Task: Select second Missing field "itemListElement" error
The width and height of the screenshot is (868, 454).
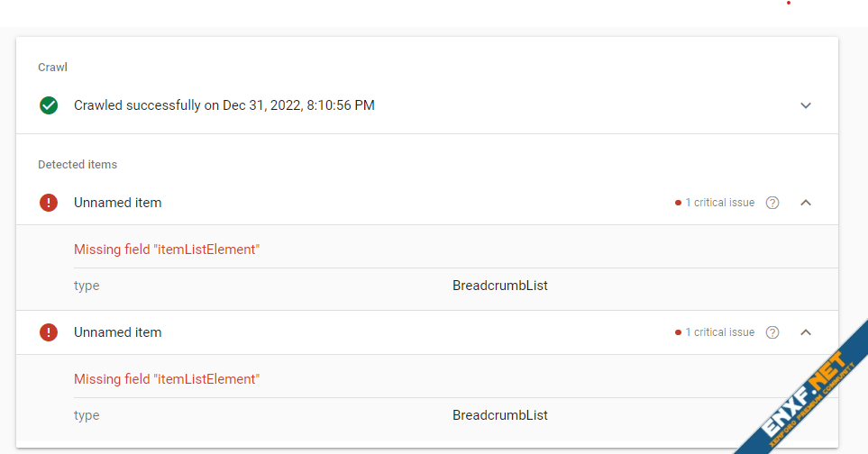Action: 167,379
